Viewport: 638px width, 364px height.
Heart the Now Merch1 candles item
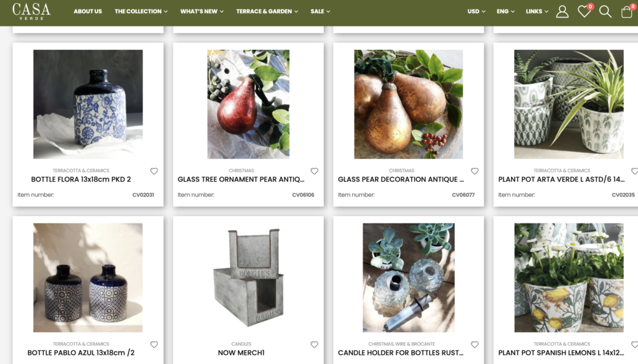(314, 345)
